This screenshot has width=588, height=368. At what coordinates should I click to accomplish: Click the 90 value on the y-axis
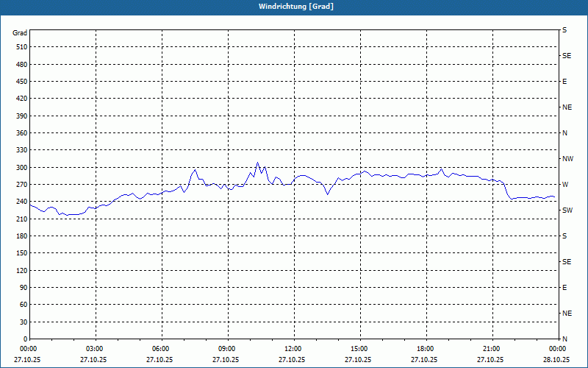pyautogui.click(x=22, y=288)
